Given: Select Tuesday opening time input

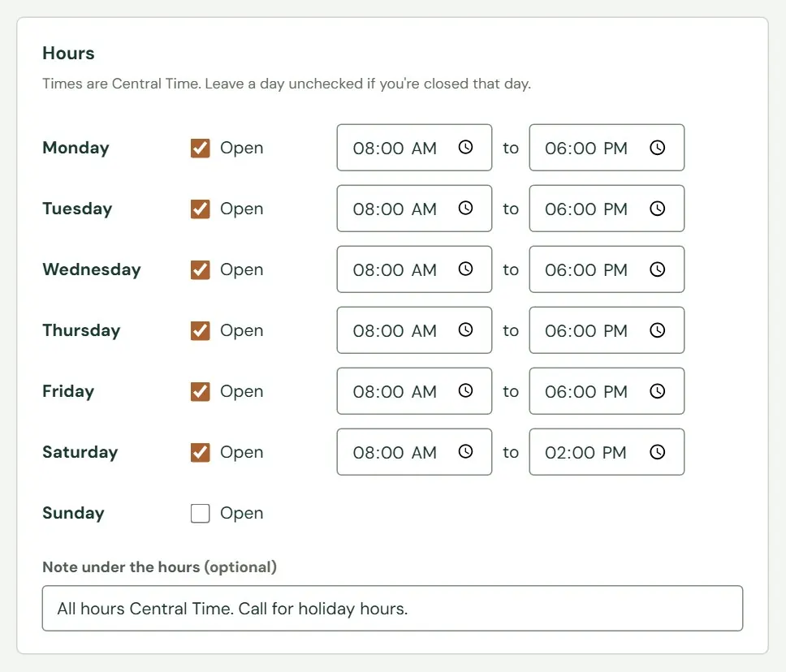Looking at the screenshot, I should pos(414,209).
